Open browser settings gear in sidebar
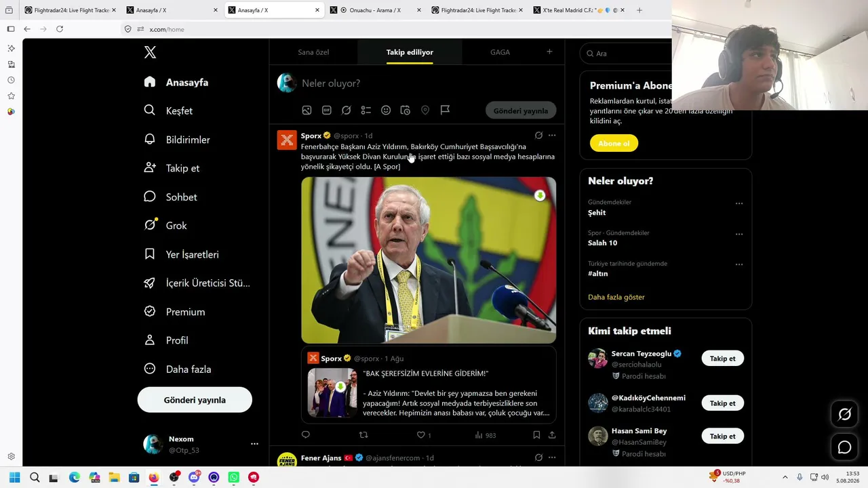Image resolution: width=868 pixels, height=488 pixels. pyautogui.click(x=11, y=457)
